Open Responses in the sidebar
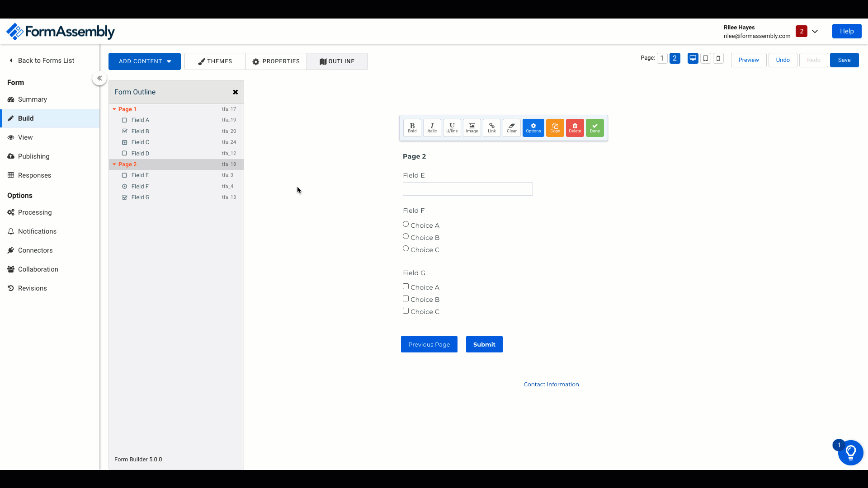Viewport: 868px width, 488px height. coord(34,175)
